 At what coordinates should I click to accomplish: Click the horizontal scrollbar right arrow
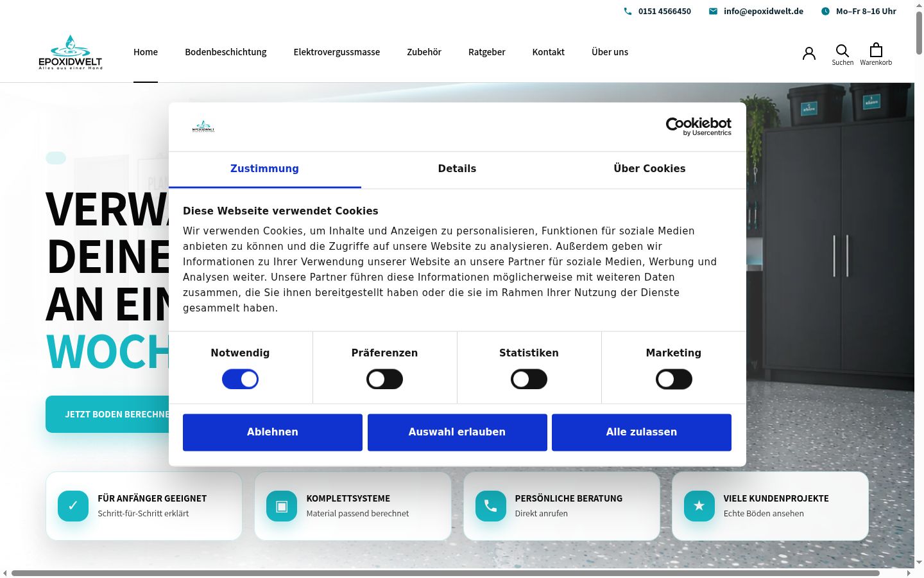[909, 573]
